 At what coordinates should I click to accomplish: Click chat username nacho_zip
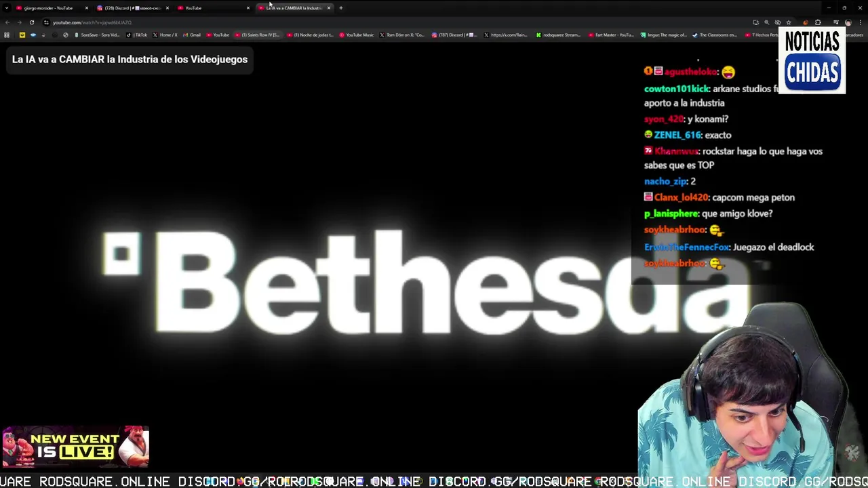(665, 181)
